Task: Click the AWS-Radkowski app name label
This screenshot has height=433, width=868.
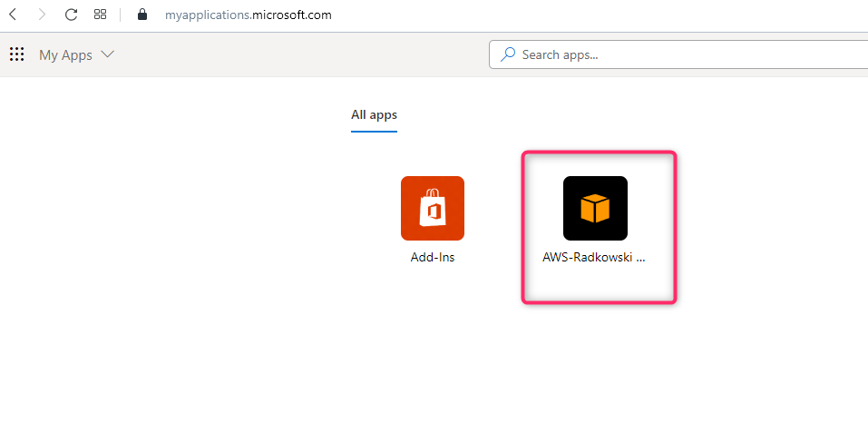Action: [594, 258]
